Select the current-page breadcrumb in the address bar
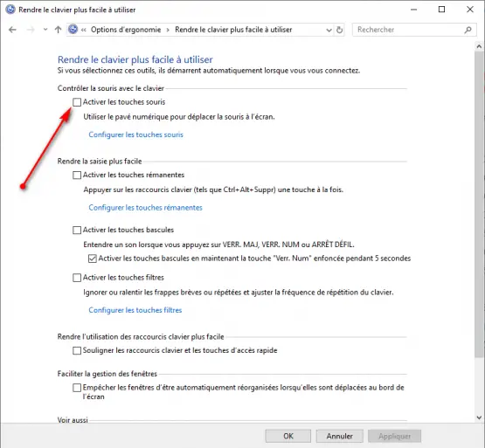485x448 pixels. [x=233, y=30]
